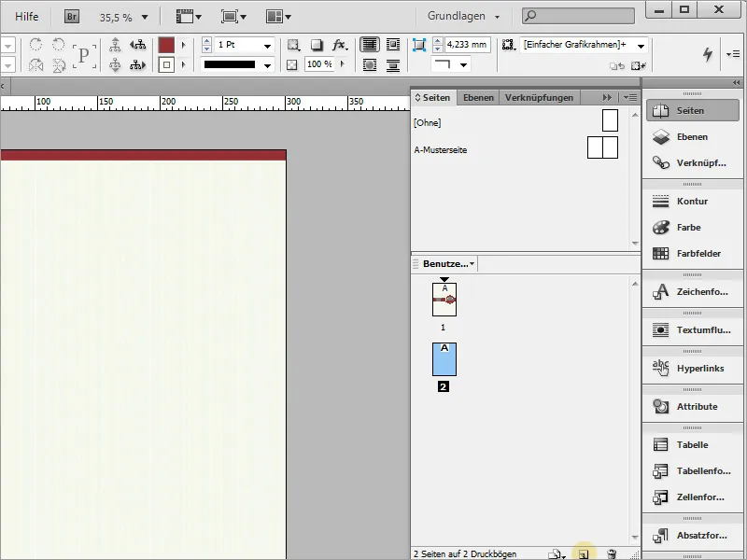Screen dimensions: 747x560
Task: Select next object icon
Action: click(138, 64)
